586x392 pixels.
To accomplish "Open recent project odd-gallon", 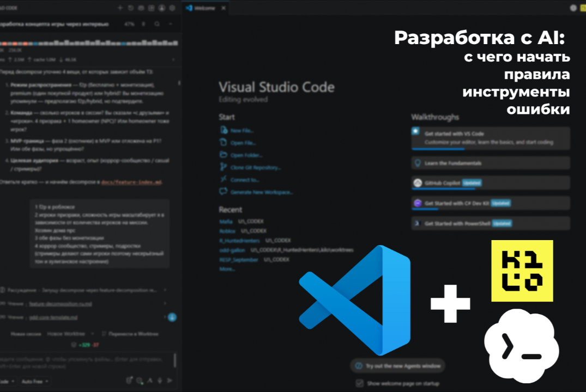I will [x=232, y=250].
